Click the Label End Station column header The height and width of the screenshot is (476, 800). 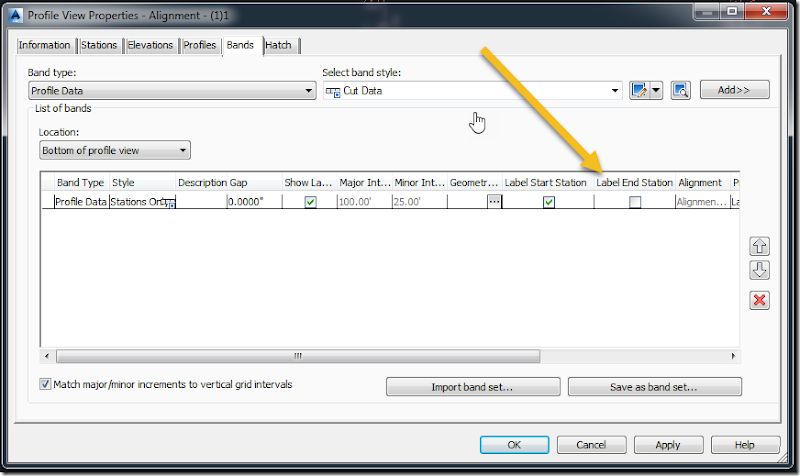[634, 183]
